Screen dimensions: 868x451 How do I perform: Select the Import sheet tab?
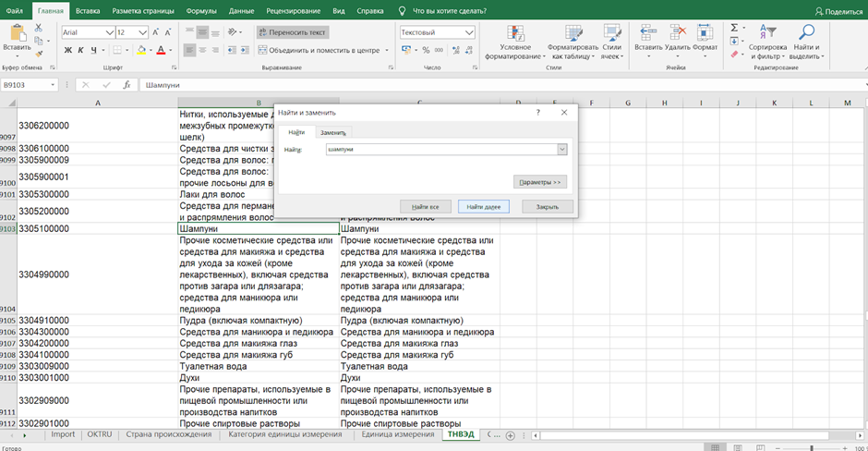(63, 434)
